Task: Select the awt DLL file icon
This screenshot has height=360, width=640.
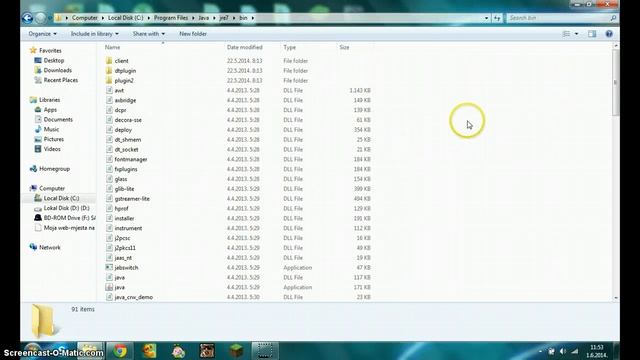Action: 109,90
